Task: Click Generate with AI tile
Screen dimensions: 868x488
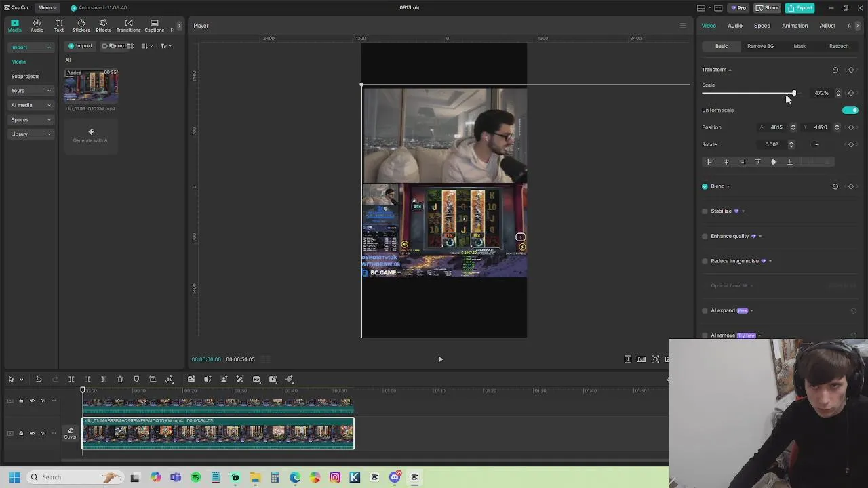Action: [x=91, y=136]
